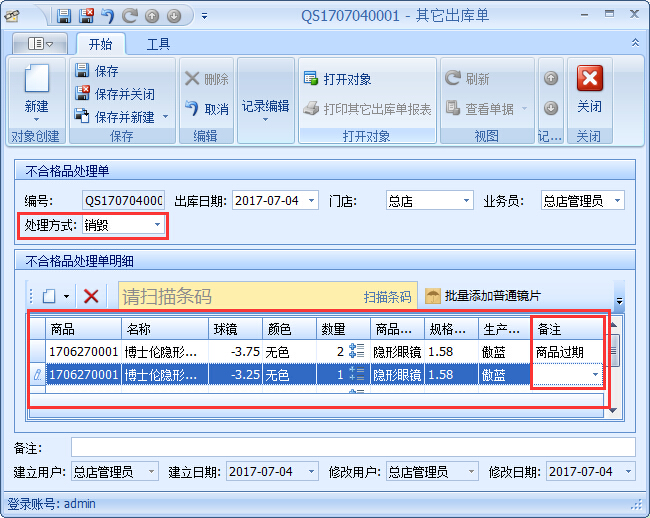Click the 新建 (New) ribbon button
Screen dimensions: 650x518
click(x=36, y=89)
